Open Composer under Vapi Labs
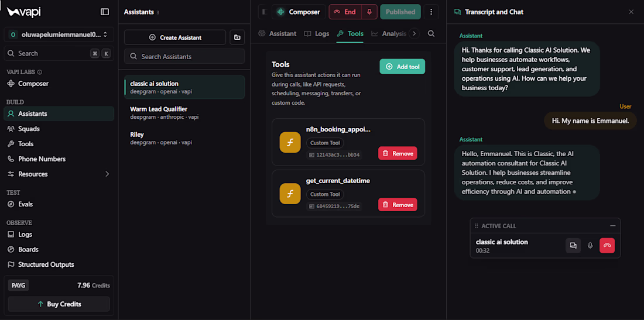644x320 pixels. (33, 84)
